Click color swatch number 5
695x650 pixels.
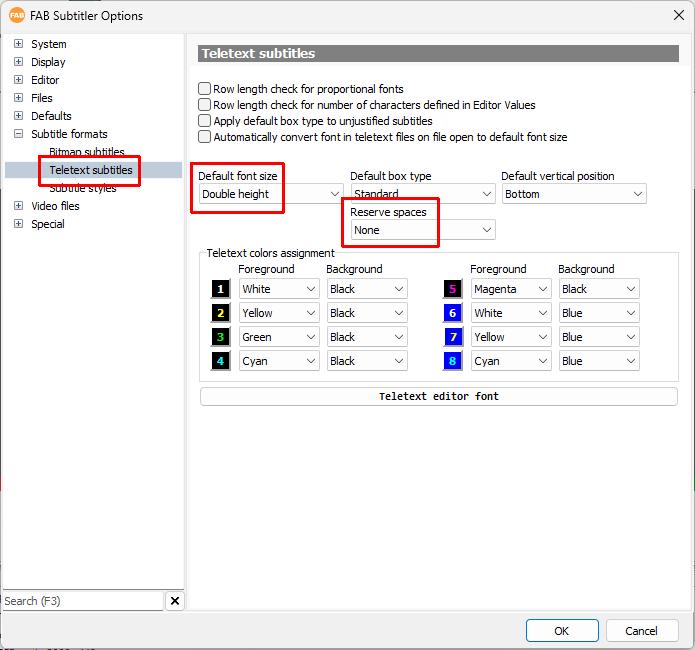pyautogui.click(x=453, y=289)
